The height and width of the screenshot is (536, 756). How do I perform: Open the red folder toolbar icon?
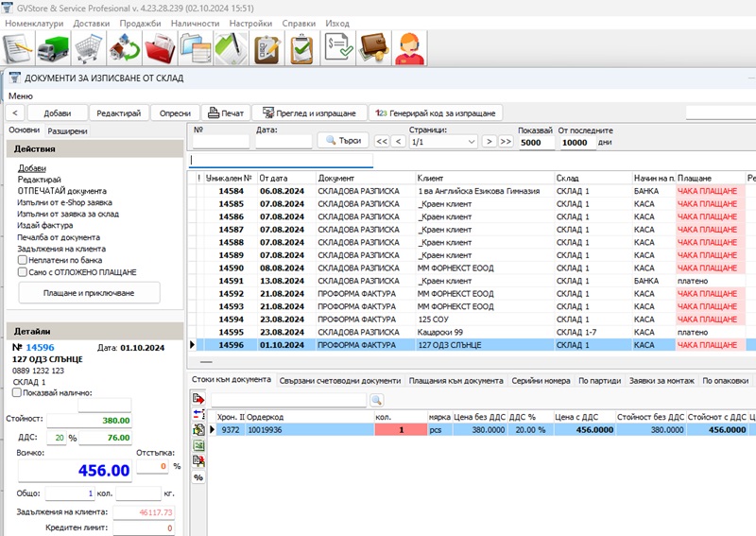pyautogui.click(x=160, y=48)
